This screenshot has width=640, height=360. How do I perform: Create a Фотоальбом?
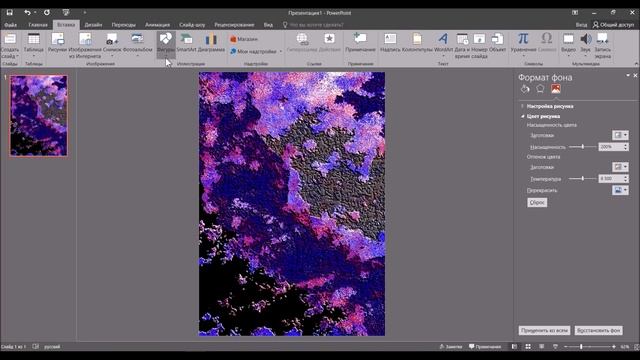[137, 45]
